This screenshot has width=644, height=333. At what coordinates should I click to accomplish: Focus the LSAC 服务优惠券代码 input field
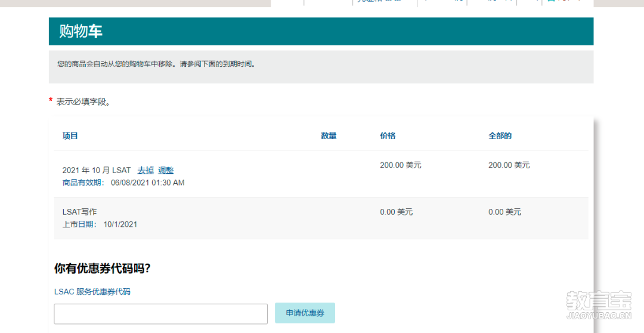160,314
